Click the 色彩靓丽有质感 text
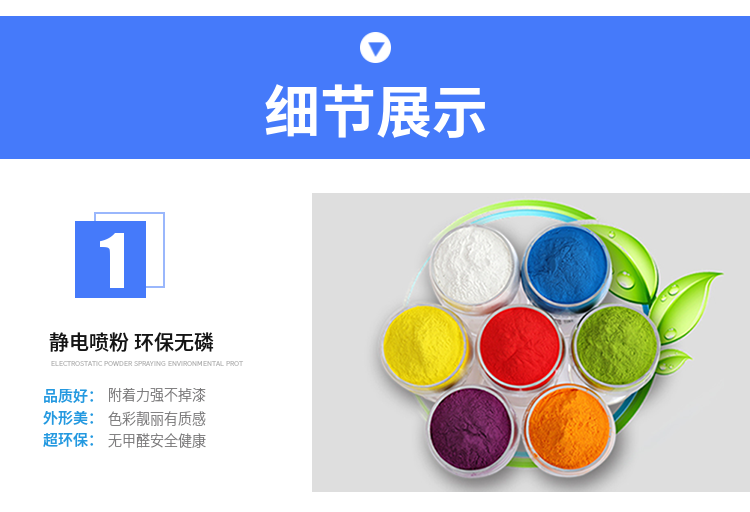This screenshot has width=750, height=512. (x=157, y=418)
